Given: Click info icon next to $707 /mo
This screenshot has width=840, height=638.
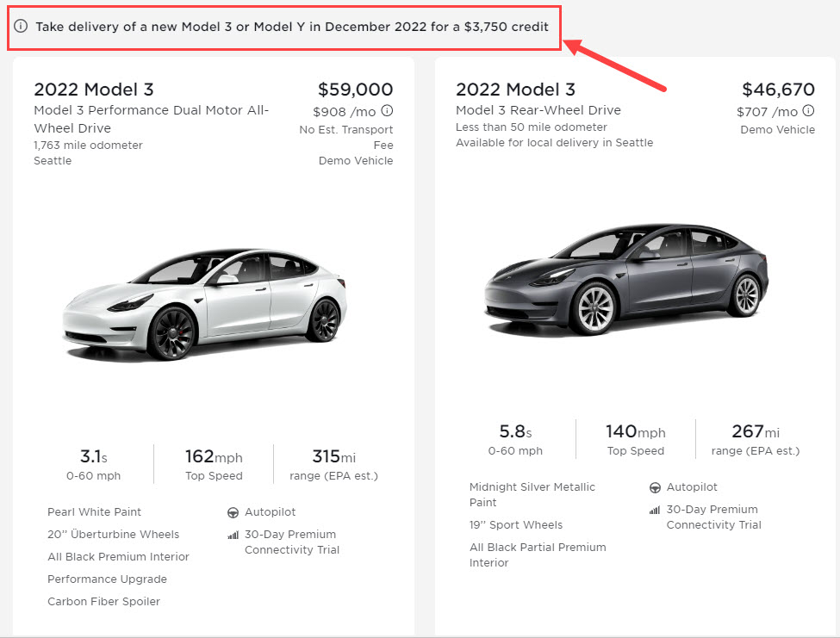Looking at the screenshot, I should (x=808, y=110).
